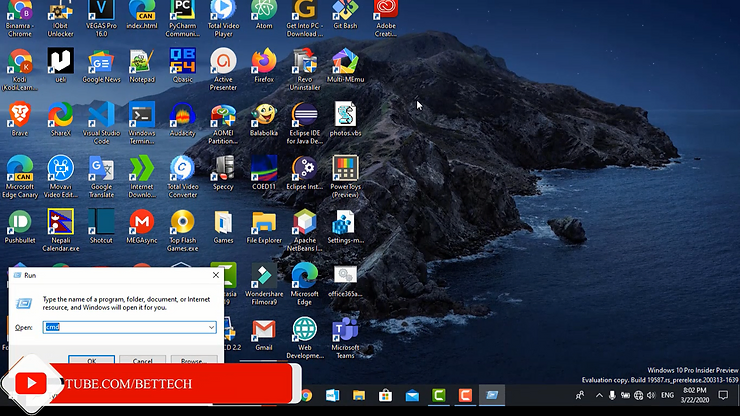Open Mail app from taskbar
Screen dimensions: 740x416
pos(412,395)
